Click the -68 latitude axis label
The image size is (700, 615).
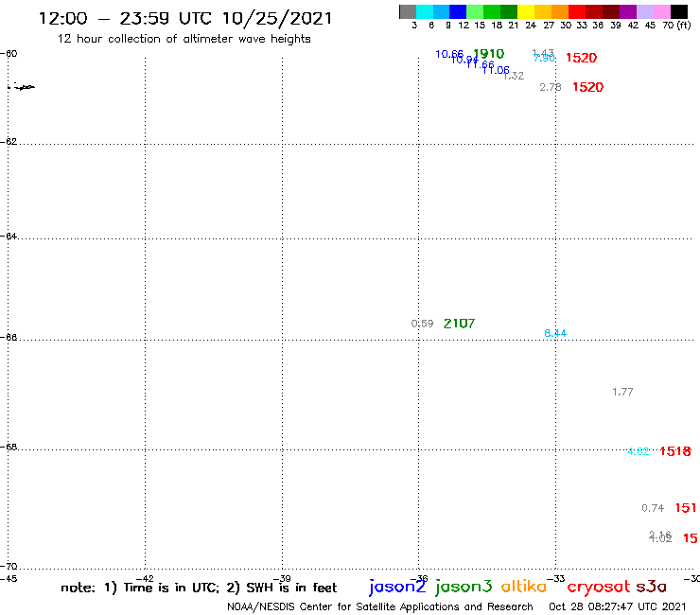pyautogui.click(x=9, y=447)
